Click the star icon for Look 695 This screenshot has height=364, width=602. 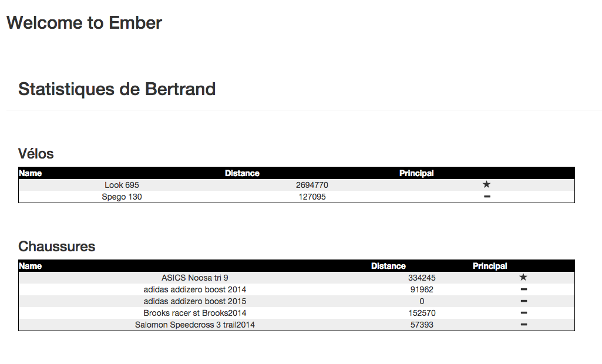[x=486, y=185]
